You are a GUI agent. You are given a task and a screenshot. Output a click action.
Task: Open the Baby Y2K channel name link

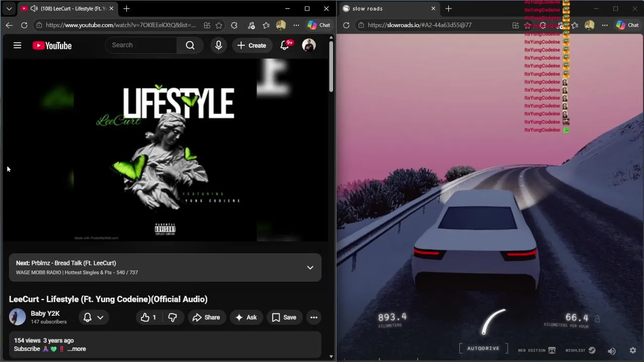[x=45, y=313]
